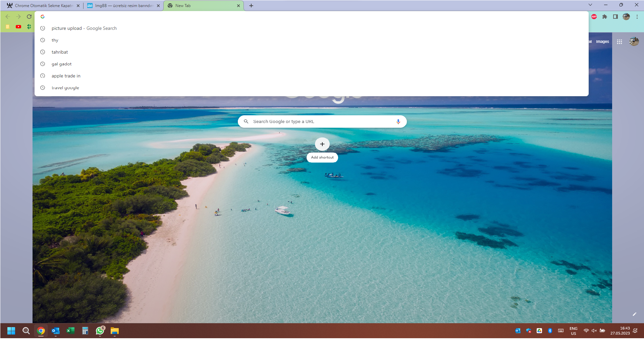Open the green clover bookmark icon

pyautogui.click(x=29, y=26)
